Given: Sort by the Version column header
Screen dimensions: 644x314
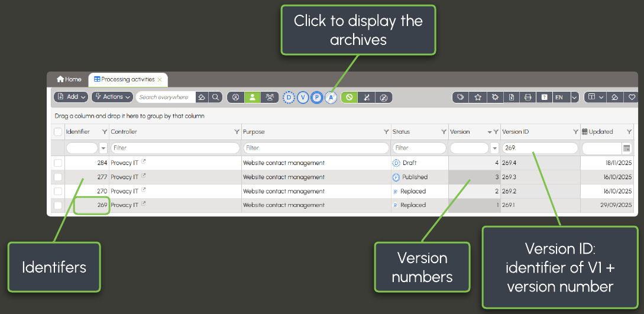Looking at the screenshot, I should coord(460,132).
